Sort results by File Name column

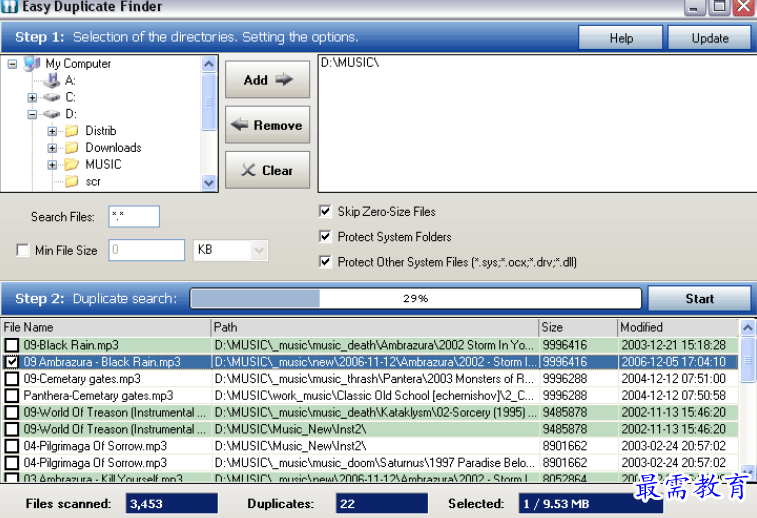tap(106, 327)
